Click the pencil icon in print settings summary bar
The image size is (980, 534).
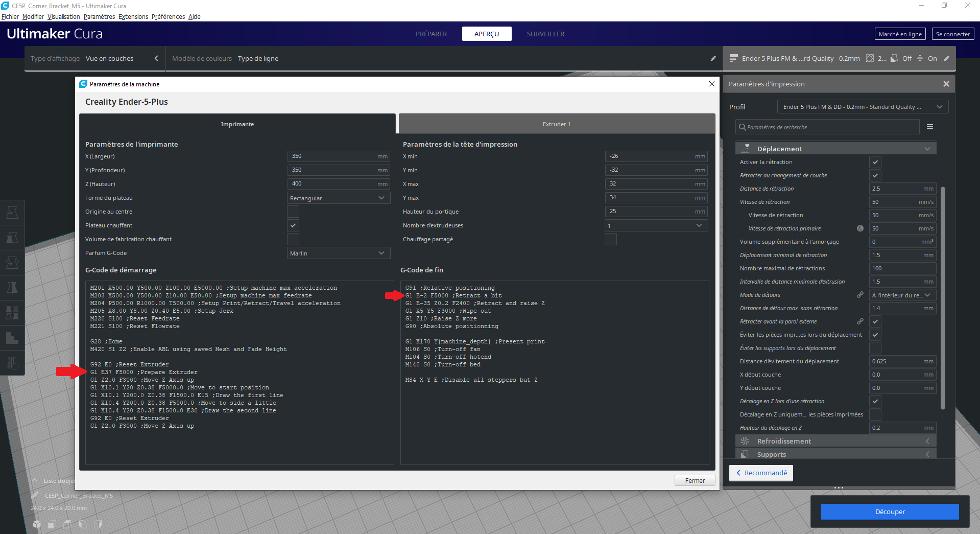point(946,58)
